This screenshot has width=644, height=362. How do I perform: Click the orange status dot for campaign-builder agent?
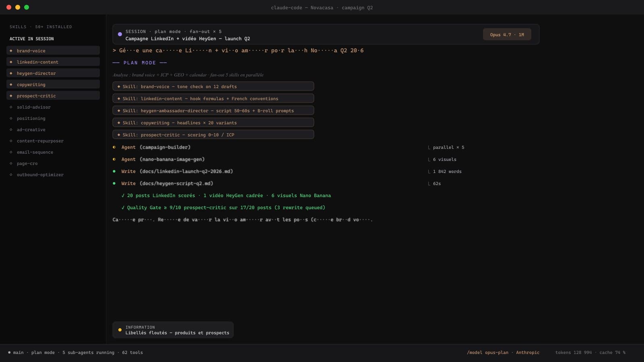(x=114, y=147)
